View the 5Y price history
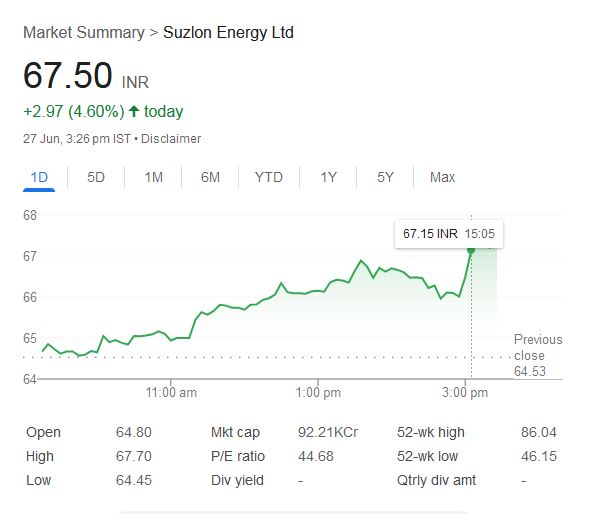The height and width of the screenshot is (514, 614). tap(385, 177)
